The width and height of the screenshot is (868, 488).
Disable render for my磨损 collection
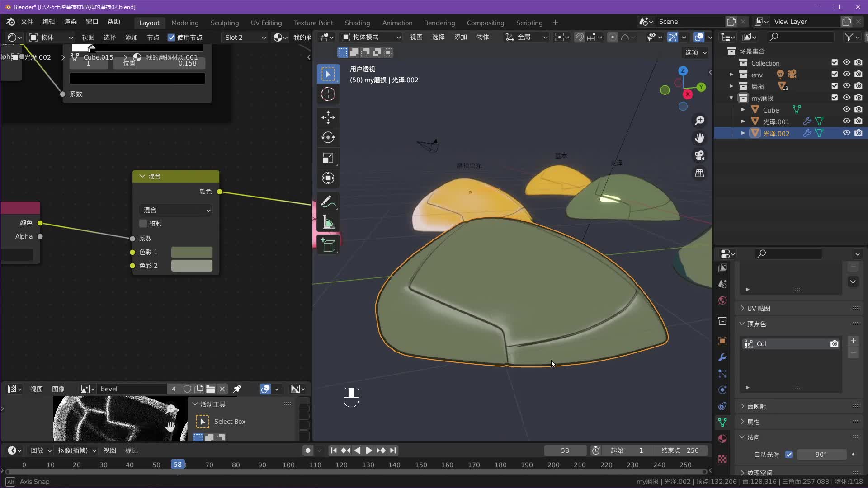(859, 98)
